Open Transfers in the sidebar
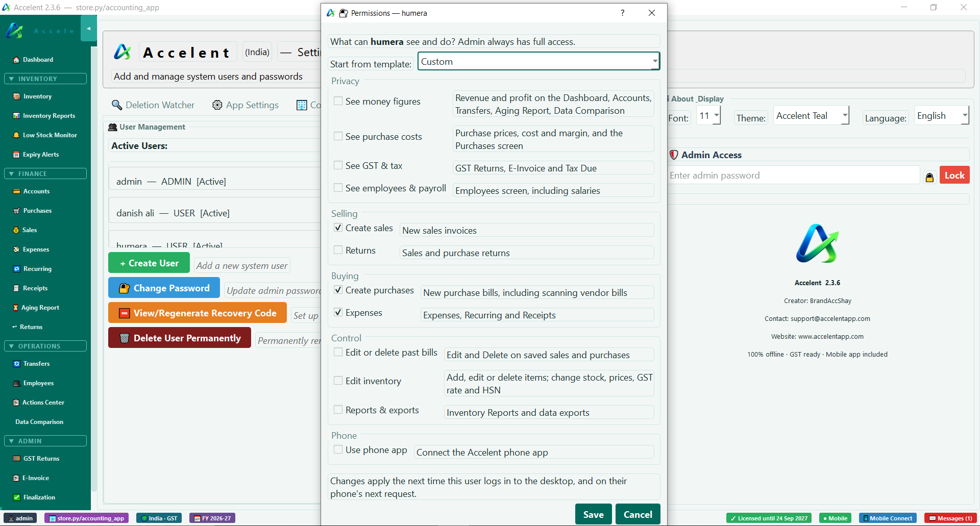The width and height of the screenshot is (980, 526). point(32,364)
